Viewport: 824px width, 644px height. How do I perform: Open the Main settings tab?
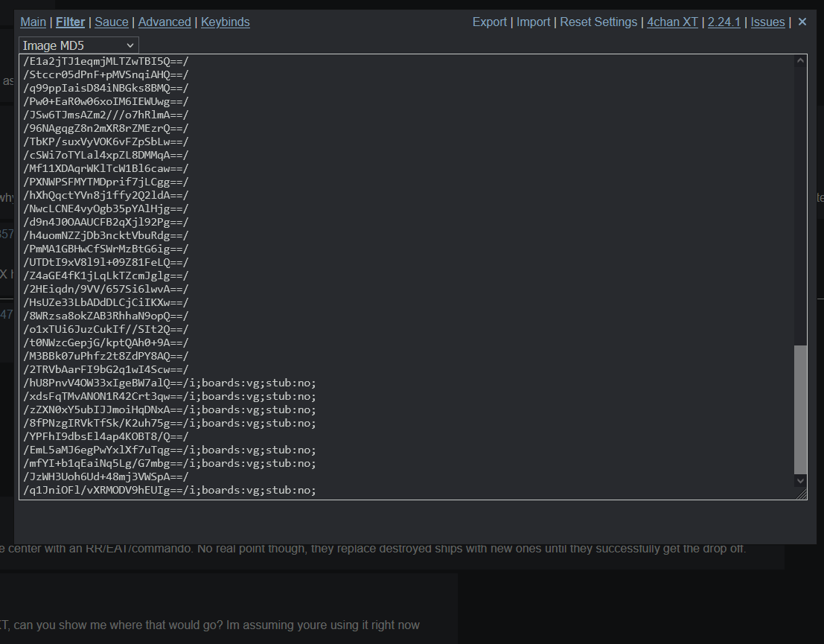(x=33, y=22)
